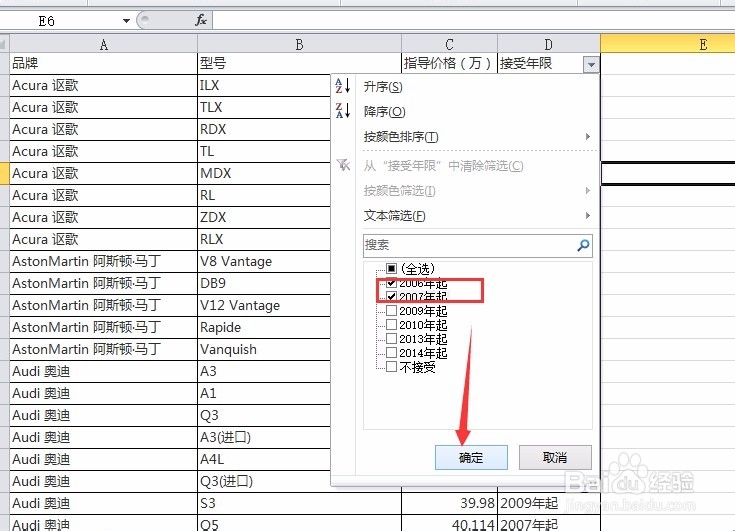The height and width of the screenshot is (531, 735).
Task: Select the V12 Vantage cell
Action: point(264,306)
